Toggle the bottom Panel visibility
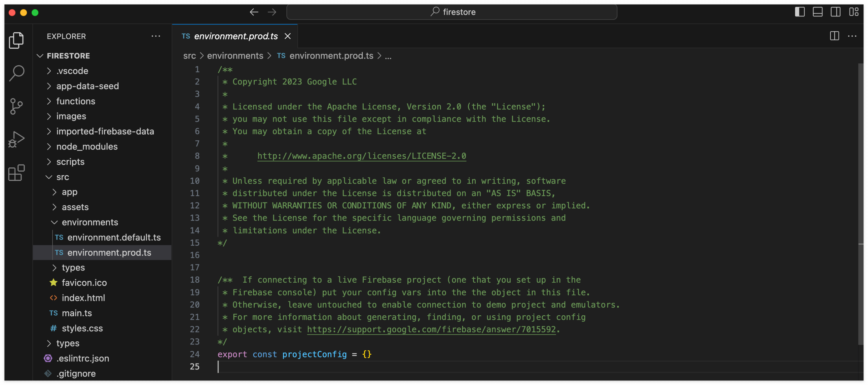Screen dimensions: 868x385 pyautogui.click(x=817, y=12)
